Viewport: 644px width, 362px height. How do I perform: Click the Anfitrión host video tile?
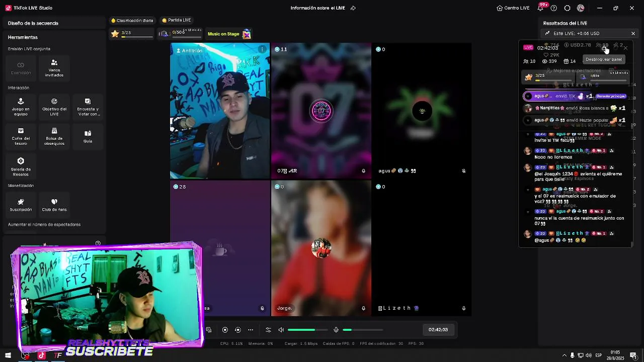pos(220,111)
